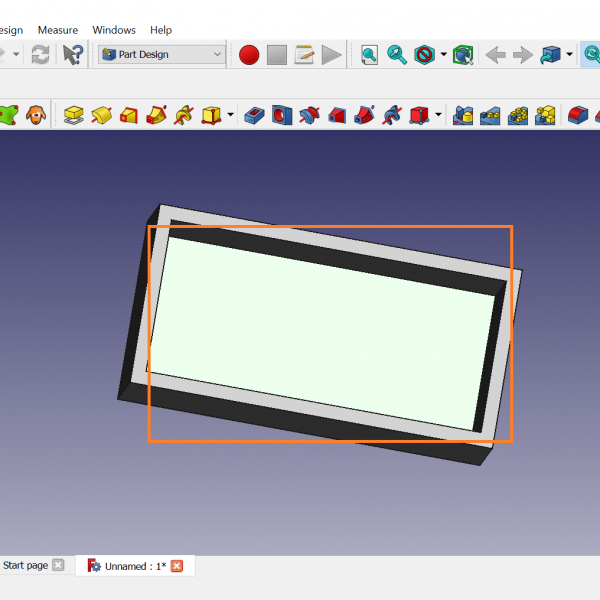Expand the subtractive primitive dropdown arrow
The image size is (600, 600).
[438, 115]
